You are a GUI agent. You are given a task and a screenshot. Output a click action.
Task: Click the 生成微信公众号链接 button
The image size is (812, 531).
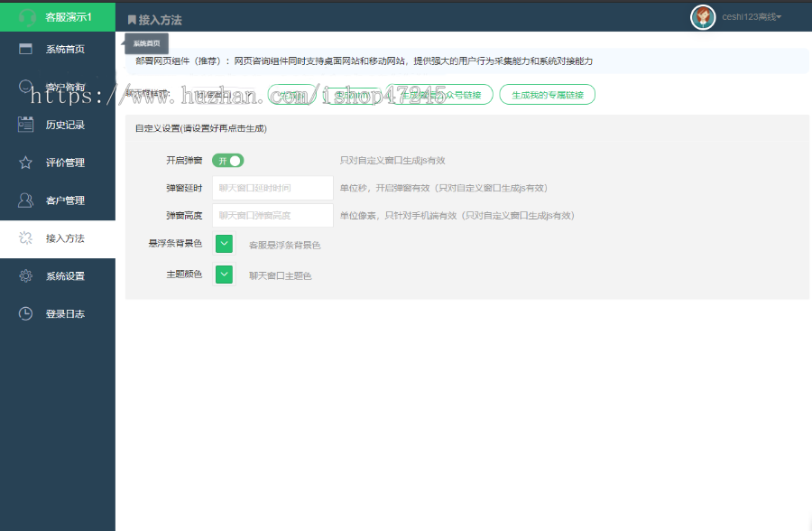[x=440, y=95]
